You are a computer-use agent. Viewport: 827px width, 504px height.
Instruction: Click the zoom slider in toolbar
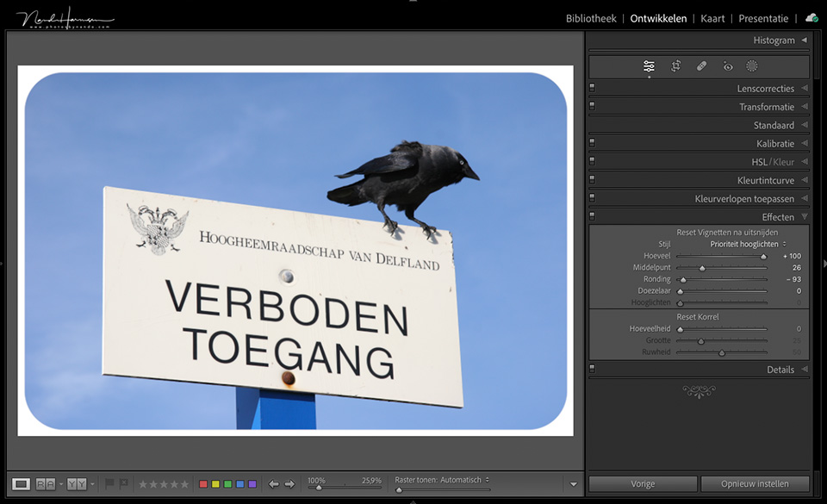click(x=345, y=488)
